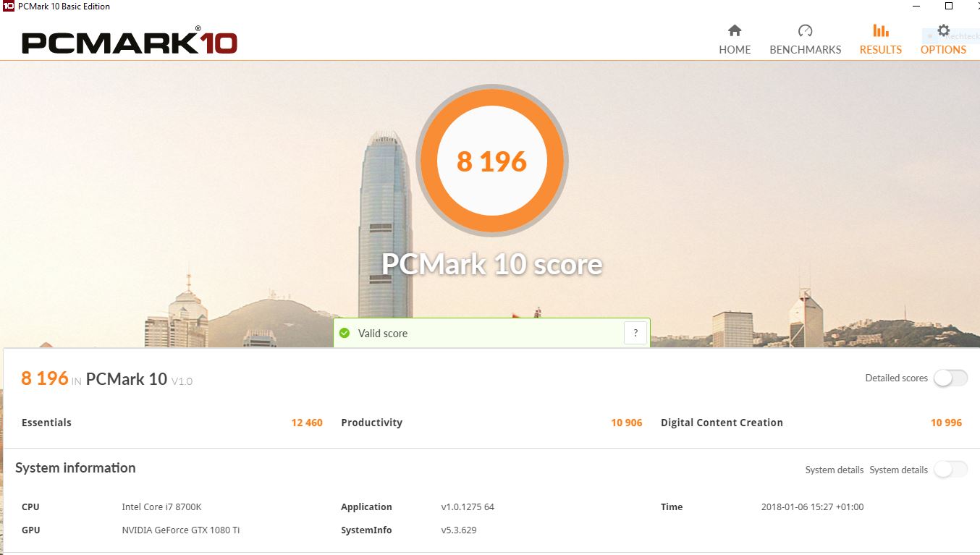Click the Valid score text
The image size is (980, 555).
click(x=383, y=334)
